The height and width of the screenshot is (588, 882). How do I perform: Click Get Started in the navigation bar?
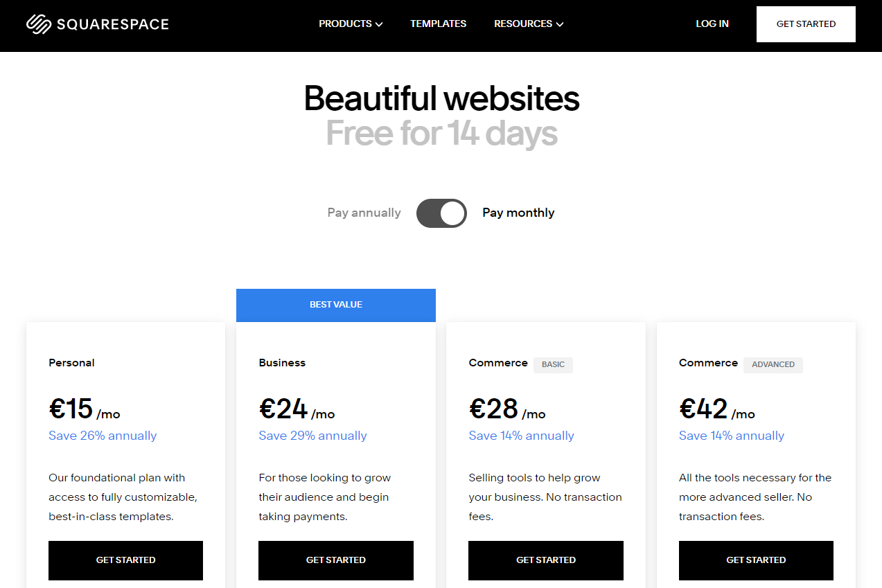(805, 24)
